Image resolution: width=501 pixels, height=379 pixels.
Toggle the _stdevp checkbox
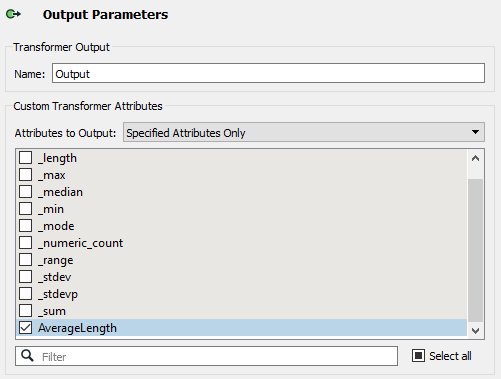(25, 294)
